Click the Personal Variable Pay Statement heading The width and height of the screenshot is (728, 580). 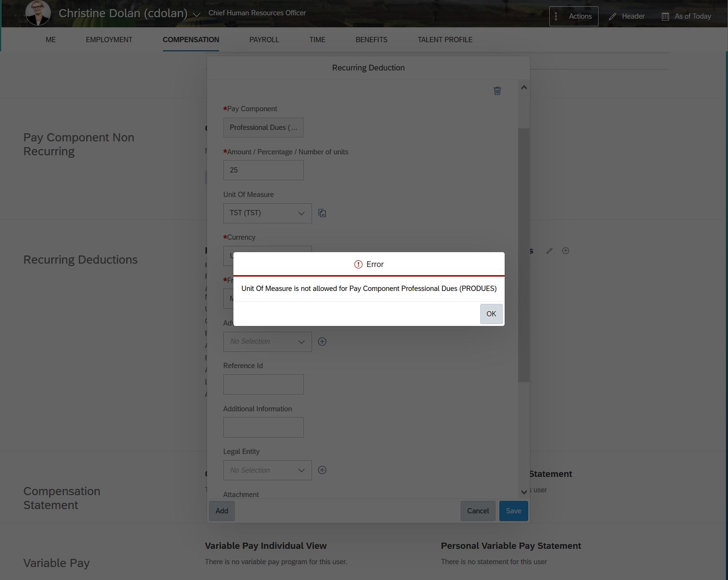[511, 546]
